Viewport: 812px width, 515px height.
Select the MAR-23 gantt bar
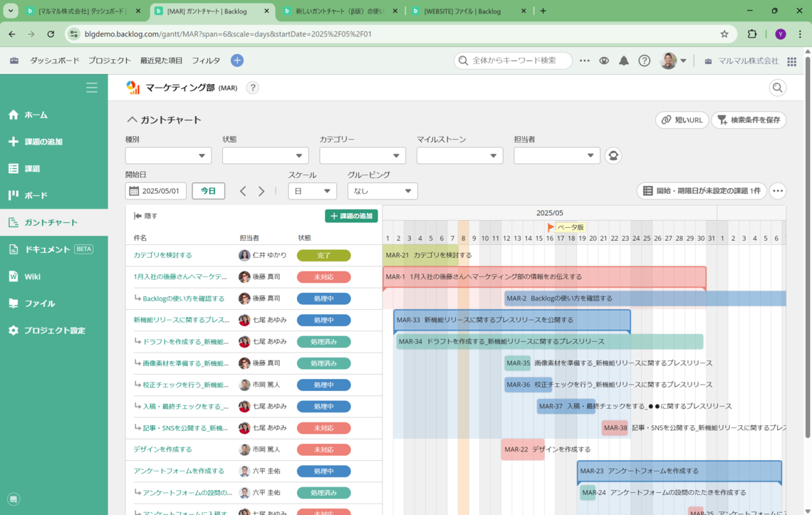tap(680, 471)
